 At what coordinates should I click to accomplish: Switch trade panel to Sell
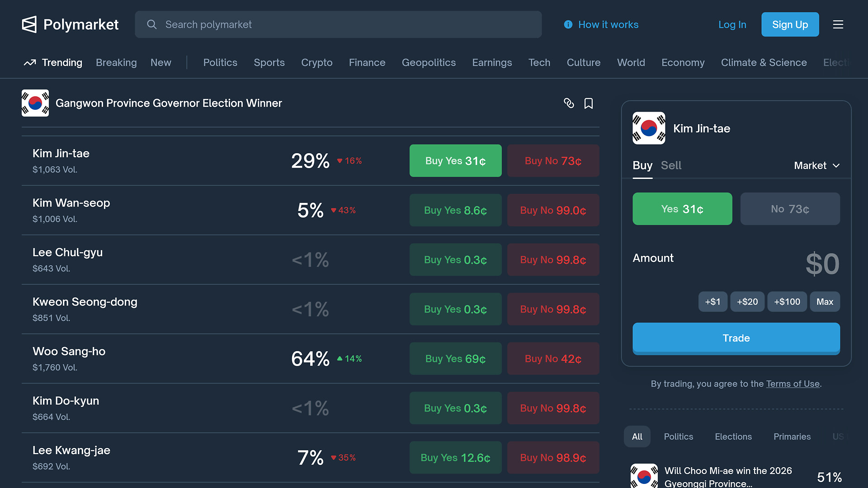(671, 165)
